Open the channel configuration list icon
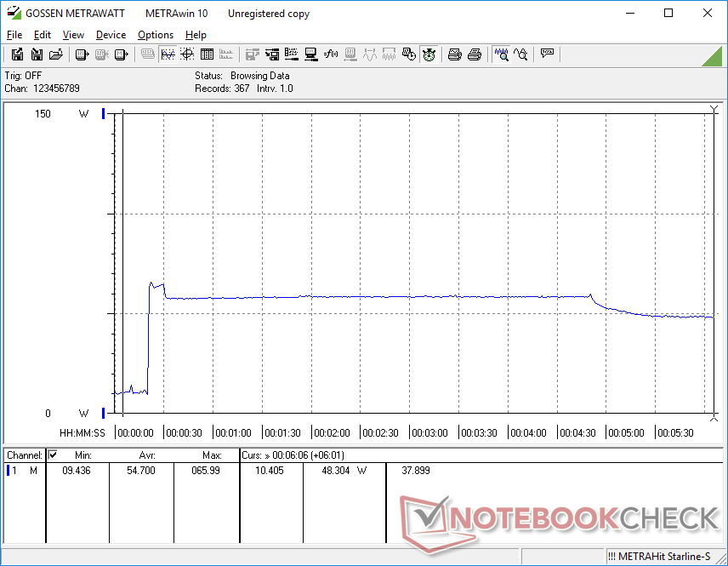Screen dimensions: 728x566 pyautogui.click(x=292, y=54)
